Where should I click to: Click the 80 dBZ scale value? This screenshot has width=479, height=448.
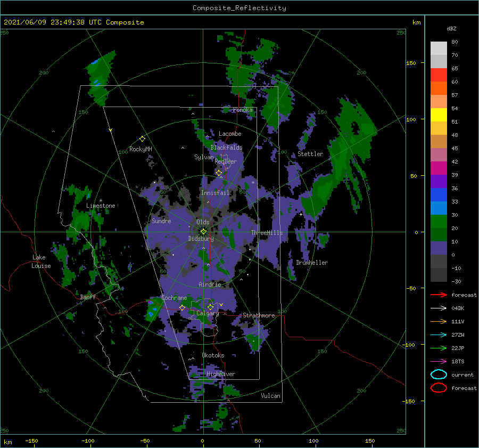tap(455, 42)
